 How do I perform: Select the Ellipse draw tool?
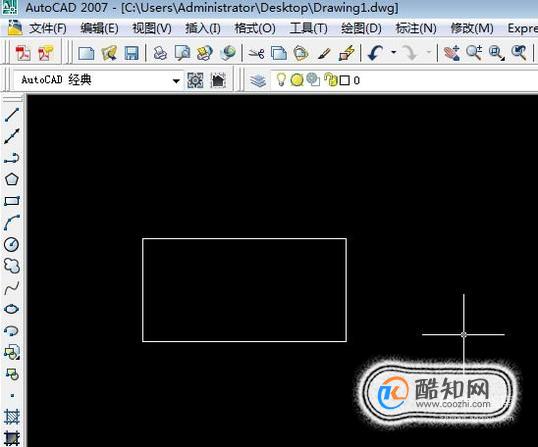click(x=12, y=309)
